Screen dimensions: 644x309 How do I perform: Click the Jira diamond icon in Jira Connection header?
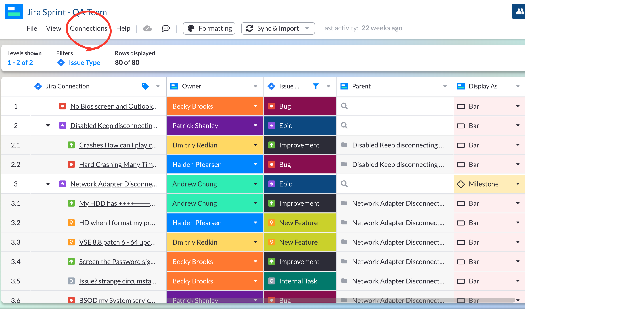tap(38, 86)
